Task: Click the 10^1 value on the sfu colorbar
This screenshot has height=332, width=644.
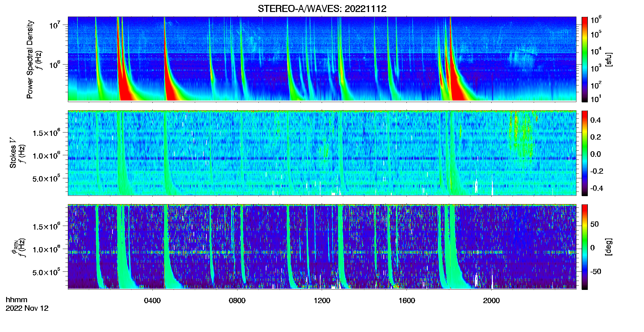Action: click(596, 99)
